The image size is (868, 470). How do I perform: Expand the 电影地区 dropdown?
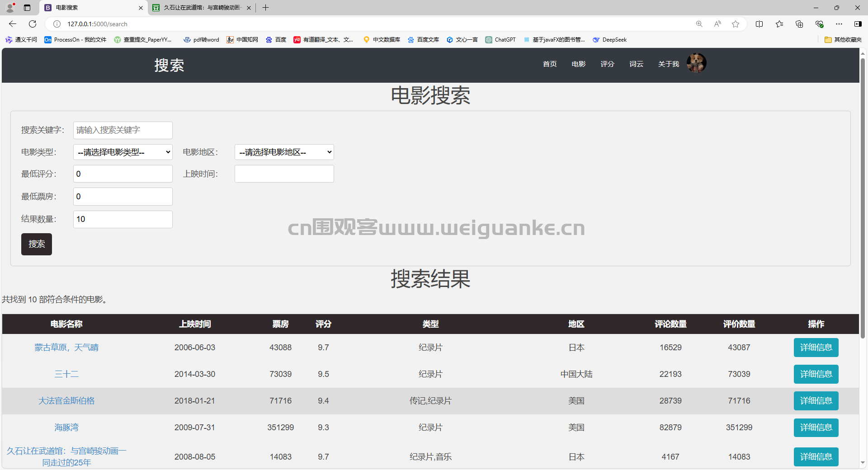pos(284,152)
